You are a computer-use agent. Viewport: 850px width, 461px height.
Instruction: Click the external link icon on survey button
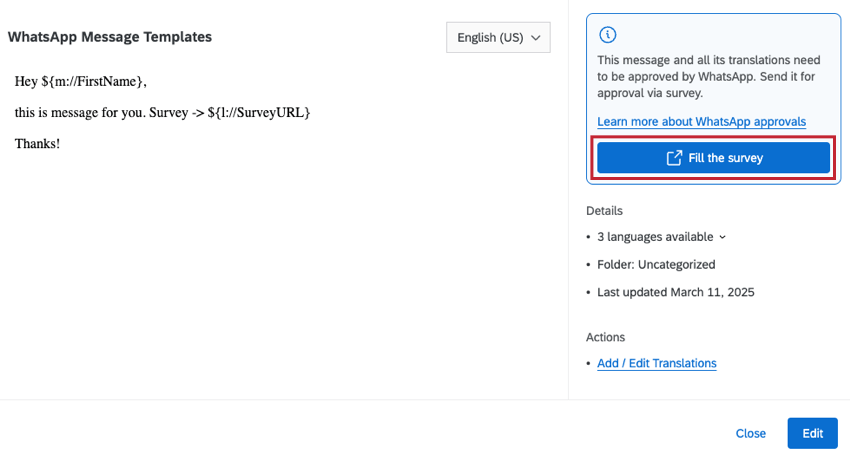click(674, 158)
